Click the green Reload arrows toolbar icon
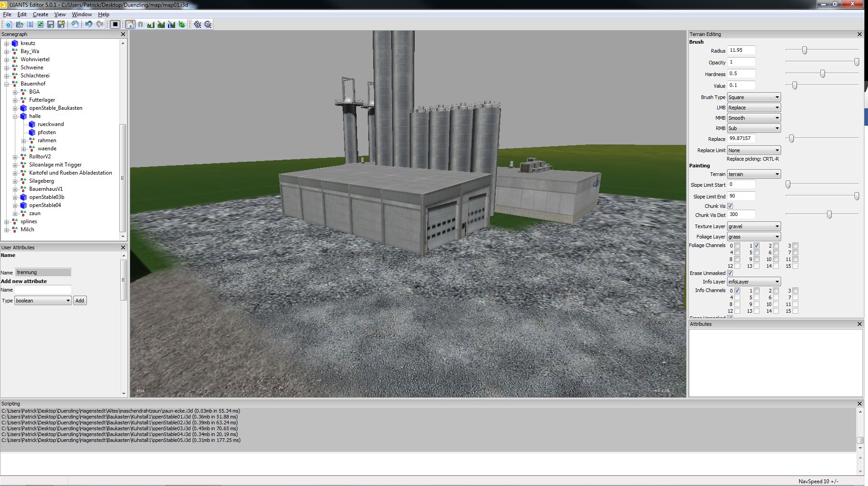868x486 pixels. 41,24
